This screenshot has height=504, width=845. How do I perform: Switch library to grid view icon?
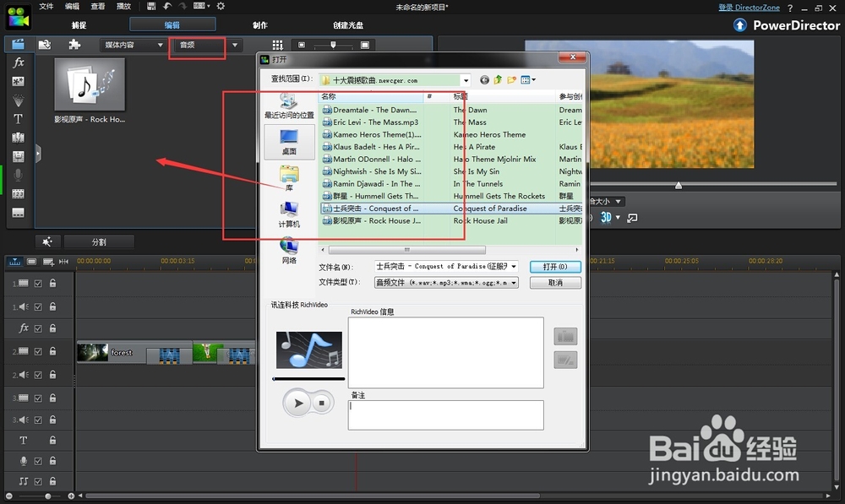(x=277, y=45)
